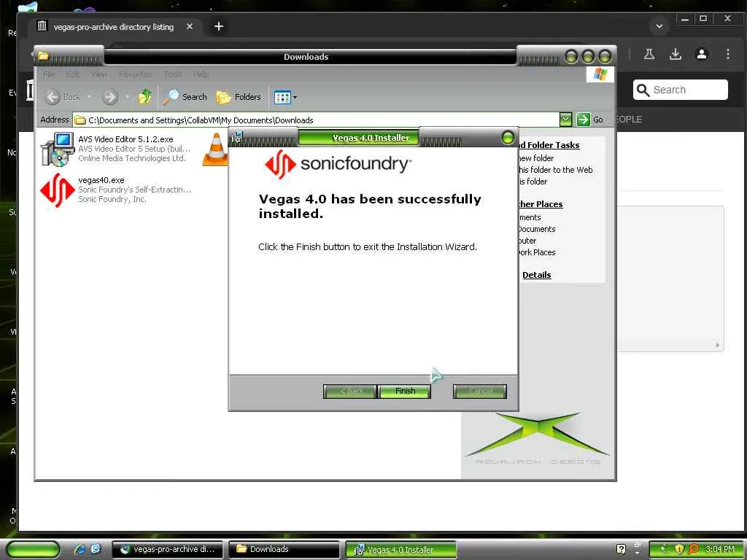
Task: Click the sonicfoundry logo in installer
Action: click(338, 164)
